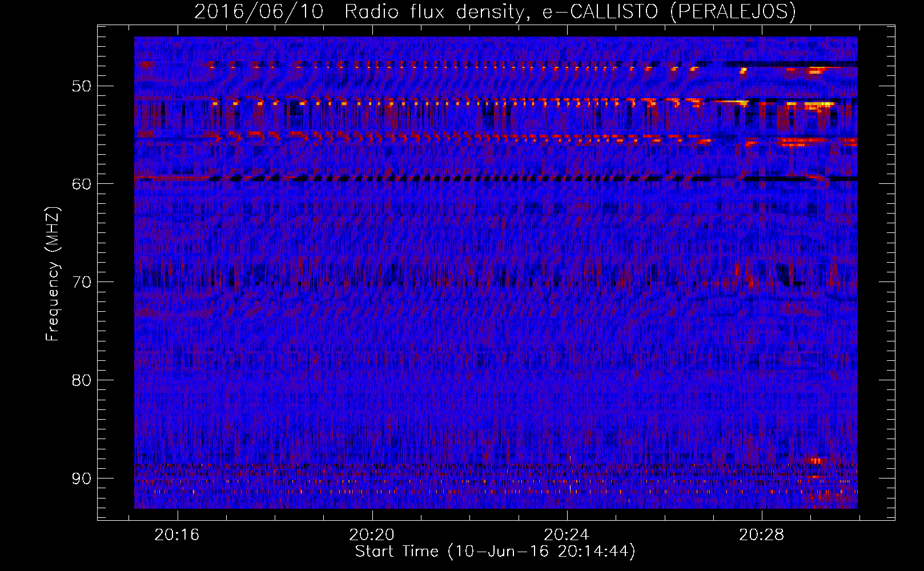Viewport: 924px width, 571px height.
Task: Click the 20:24 time tick label
Action: point(567,535)
